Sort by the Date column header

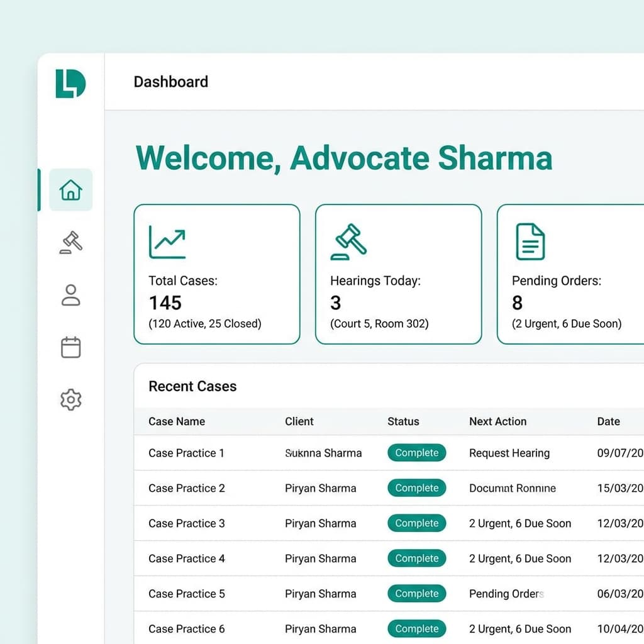pos(608,421)
